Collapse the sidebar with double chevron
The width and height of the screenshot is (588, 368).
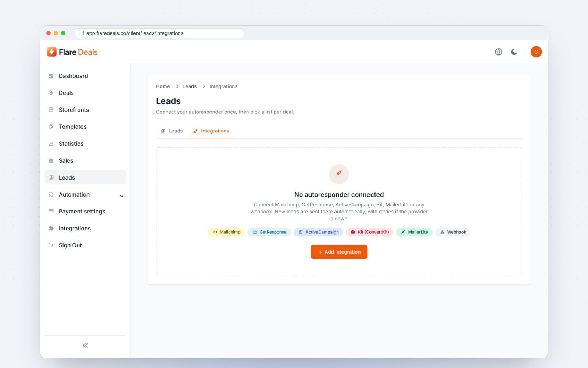click(85, 345)
